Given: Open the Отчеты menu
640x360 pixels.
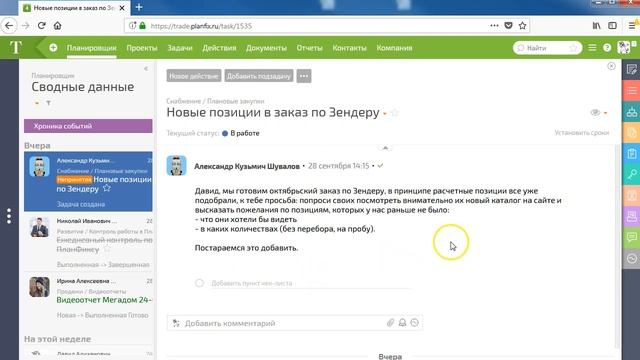Looking at the screenshot, I should [x=309, y=48].
